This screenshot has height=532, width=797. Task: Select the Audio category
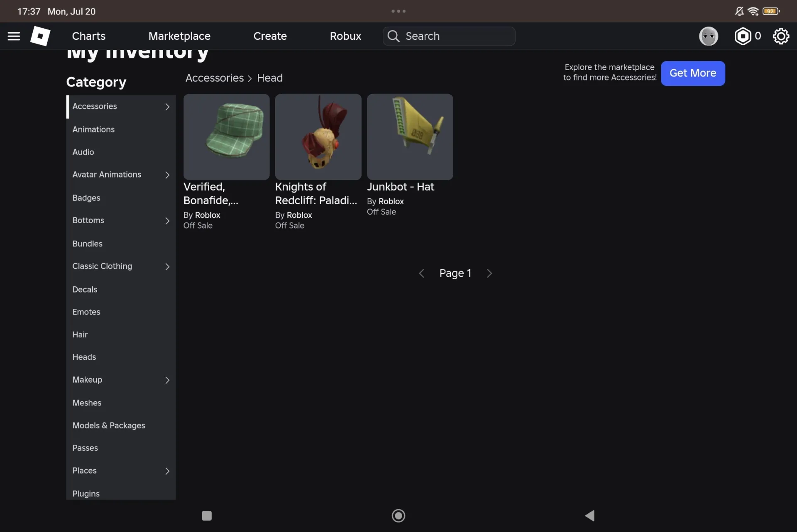(121, 152)
